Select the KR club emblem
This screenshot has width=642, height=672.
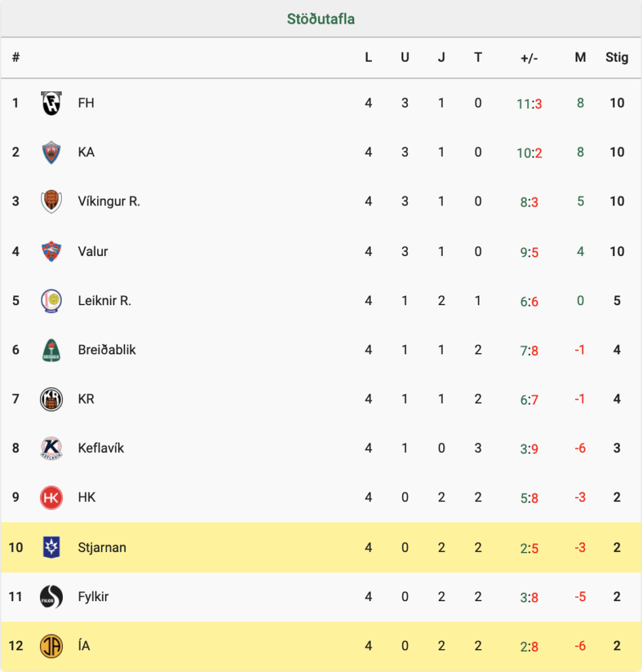point(51,400)
